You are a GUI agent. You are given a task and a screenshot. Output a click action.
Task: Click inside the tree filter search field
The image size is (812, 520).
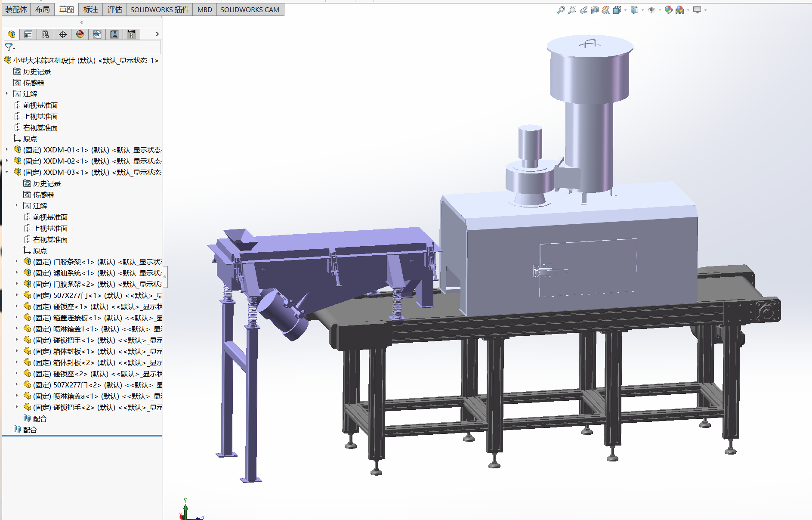[x=88, y=47]
